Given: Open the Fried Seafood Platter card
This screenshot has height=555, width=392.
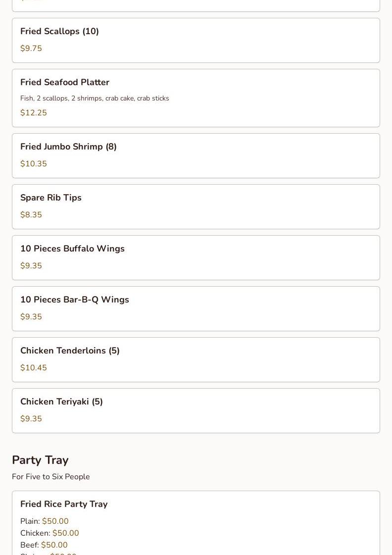Looking at the screenshot, I should (x=196, y=98).
